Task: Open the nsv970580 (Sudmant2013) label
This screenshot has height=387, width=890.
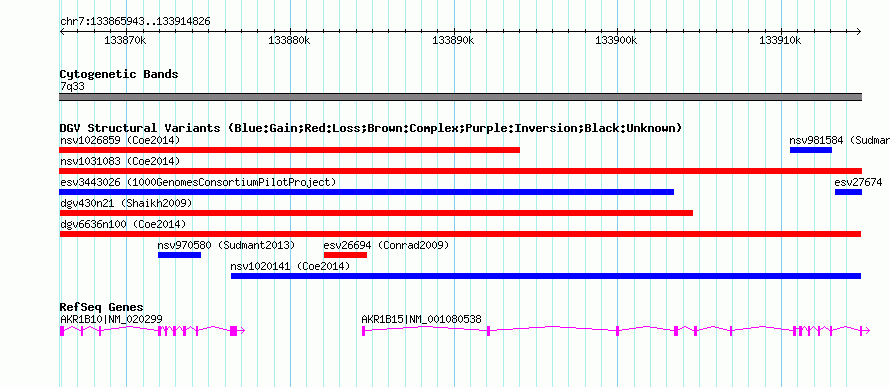Action: coord(226,245)
